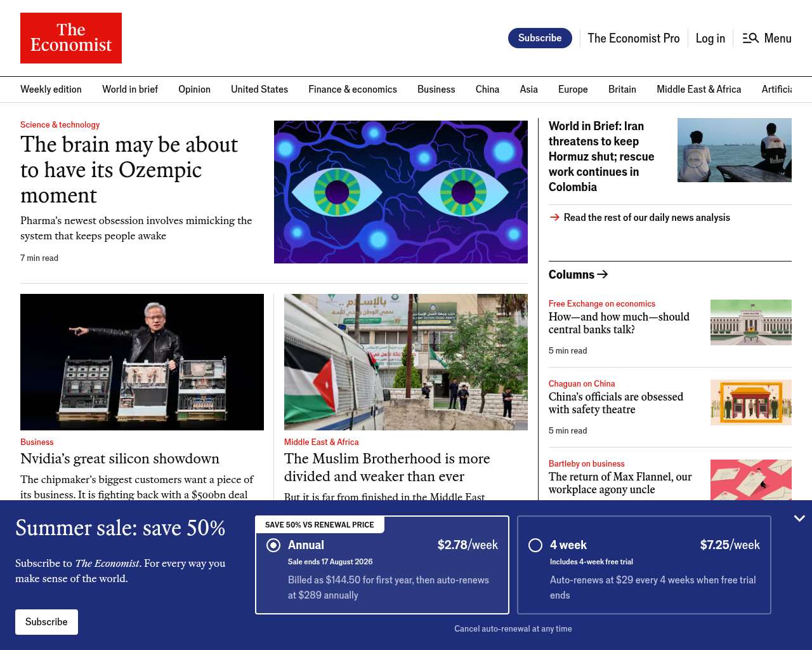This screenshot has height=650, width=812.
Task: Go to Opinion section
Action: tap(194, 90)
